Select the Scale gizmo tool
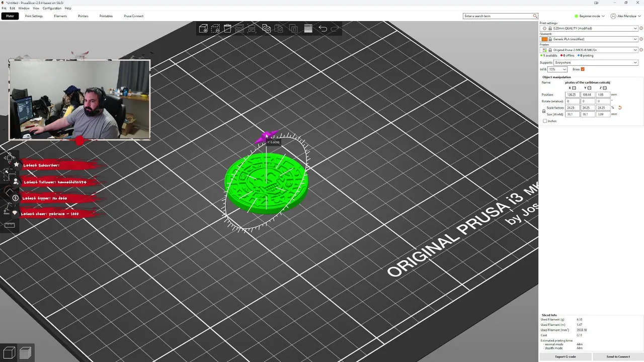This screenshot has width=644, height=362. (9, 174)
